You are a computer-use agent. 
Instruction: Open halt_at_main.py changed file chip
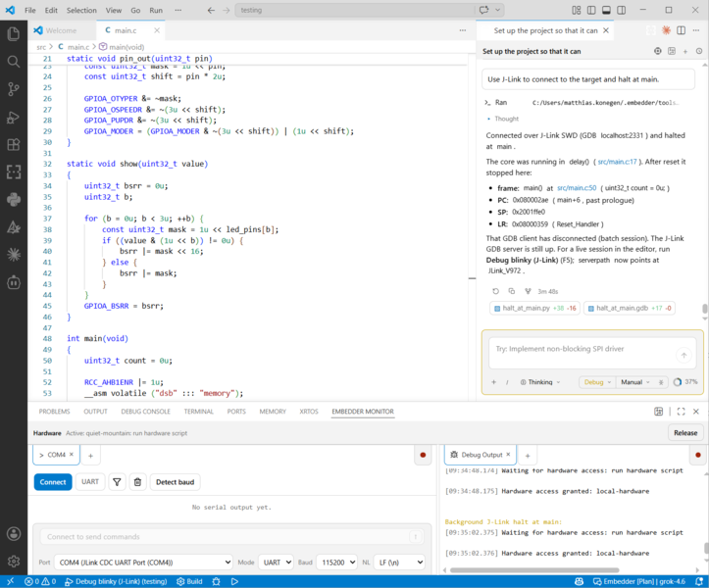pos(534,309)
